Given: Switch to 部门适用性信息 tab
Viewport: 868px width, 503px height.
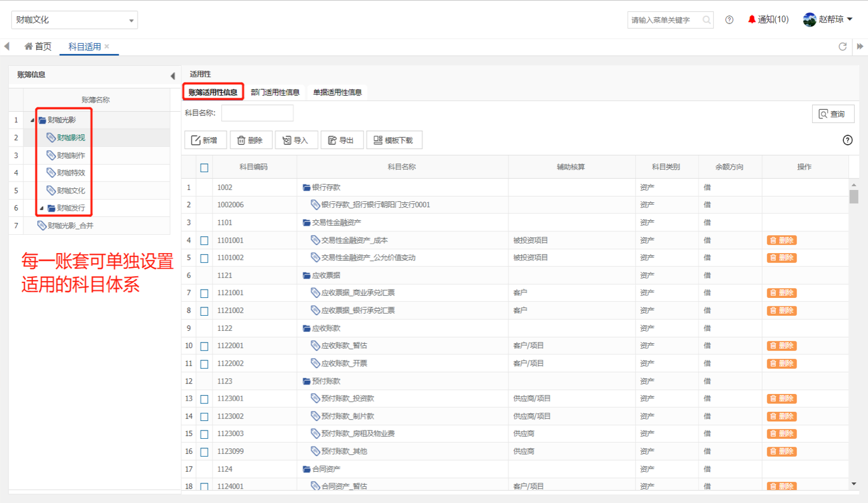Looking at the screenshot, I should pyautogui.click(x=275, y=92).
